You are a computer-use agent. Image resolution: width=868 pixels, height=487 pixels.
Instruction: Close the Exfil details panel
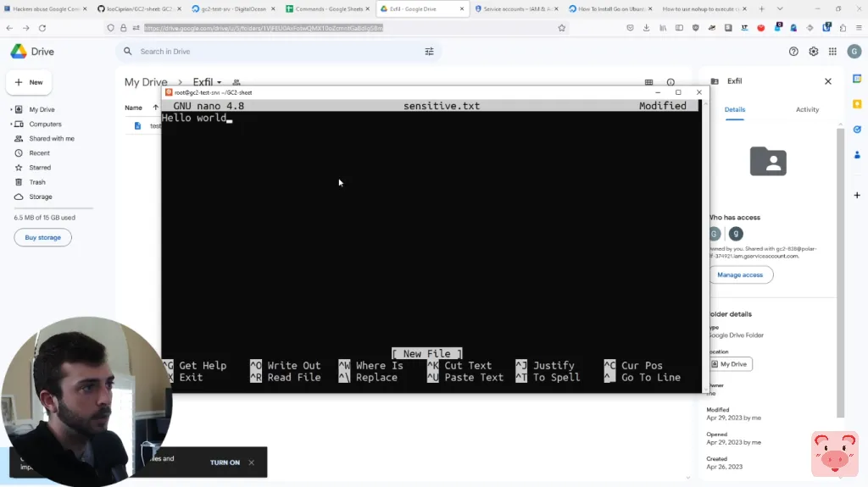coord(828,81)
